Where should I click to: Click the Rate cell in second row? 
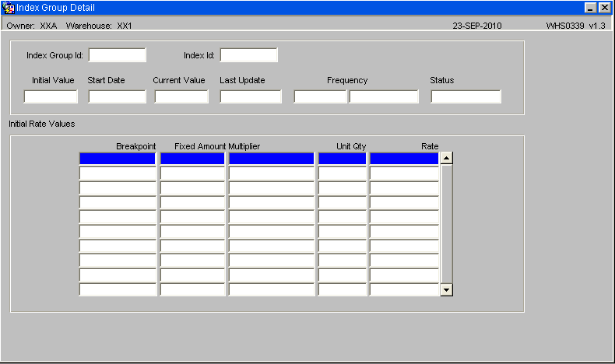coord(404,173)
